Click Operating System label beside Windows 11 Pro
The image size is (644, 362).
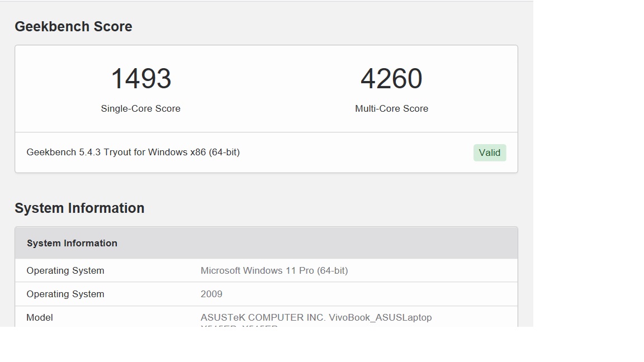(65, 270)
